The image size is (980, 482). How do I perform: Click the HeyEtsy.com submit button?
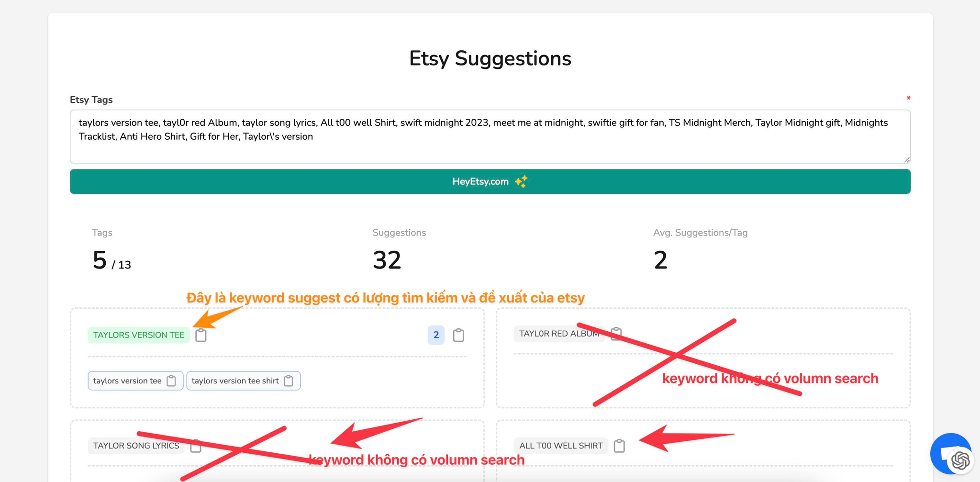[x=490, y=181]
